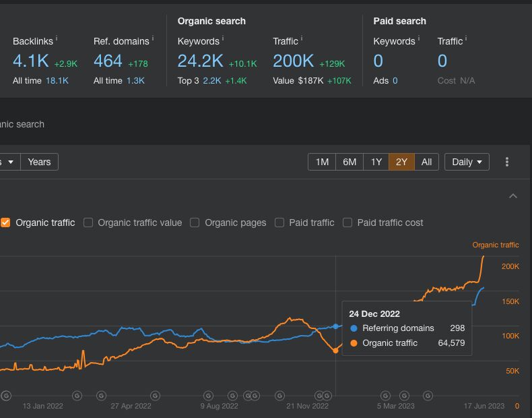532x418 pixels.
Task: Uncheck the Organic traffic checkbox
Action: pos(5,222)
